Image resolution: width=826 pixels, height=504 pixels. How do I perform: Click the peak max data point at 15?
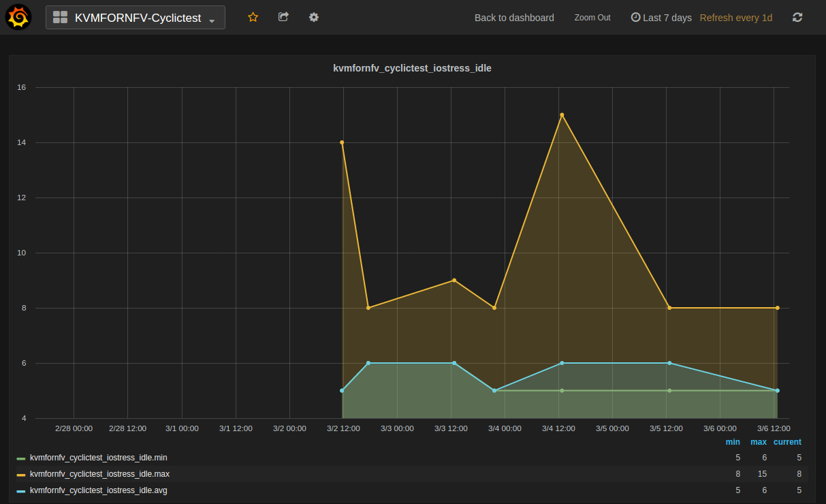[x=562, y=115]
